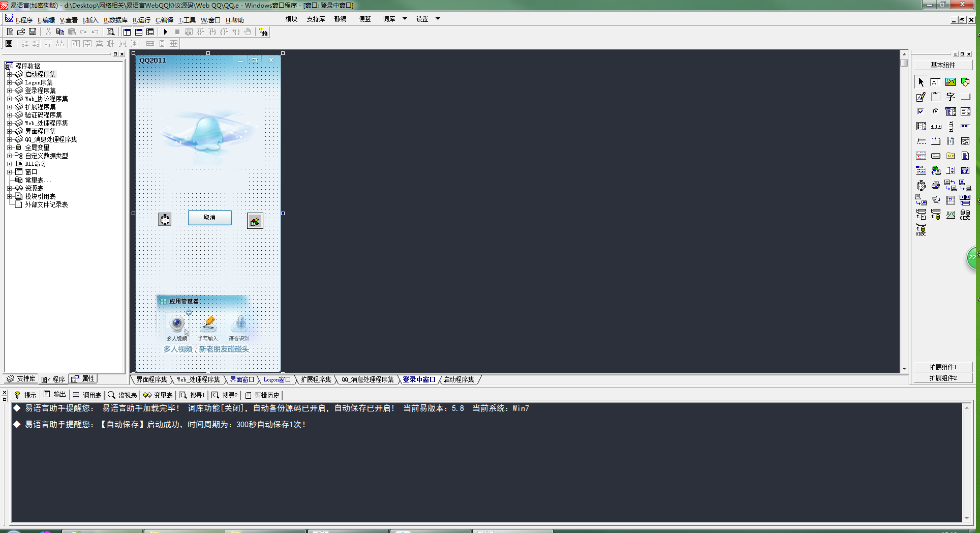Image resolution: width=980 pixels, height=533 pixels.
Task: Click the 模块 toolbar button
Action: (x=291, y=19)
